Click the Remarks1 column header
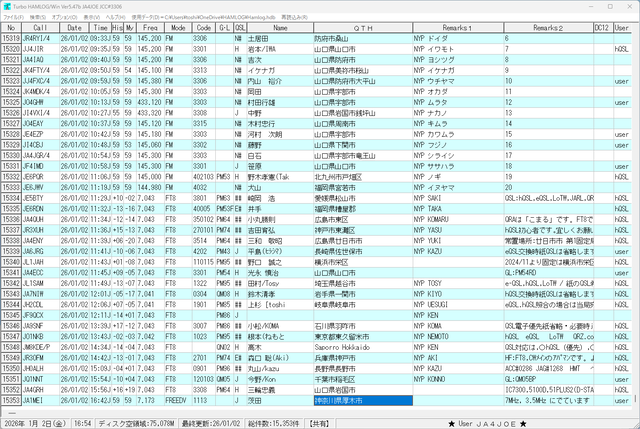640x429 pixels. [x=458, y=28]
